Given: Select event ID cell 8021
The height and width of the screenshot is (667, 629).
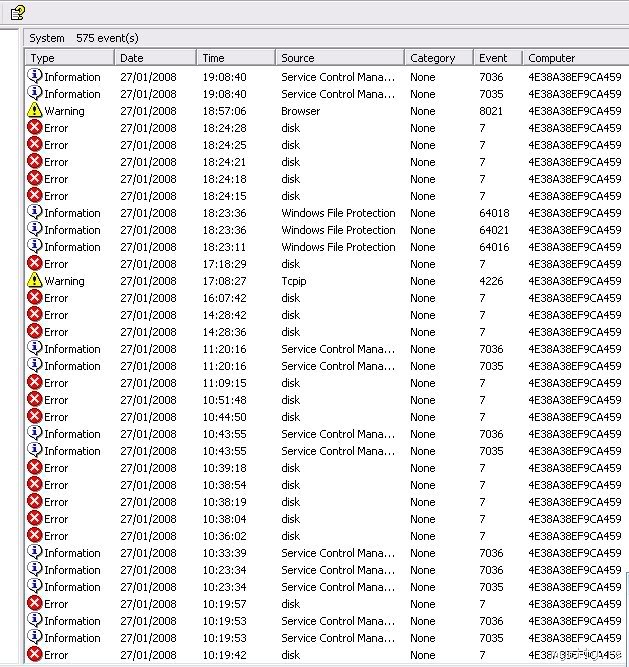Looking at the screenshot, I should (x=491, y=111).
